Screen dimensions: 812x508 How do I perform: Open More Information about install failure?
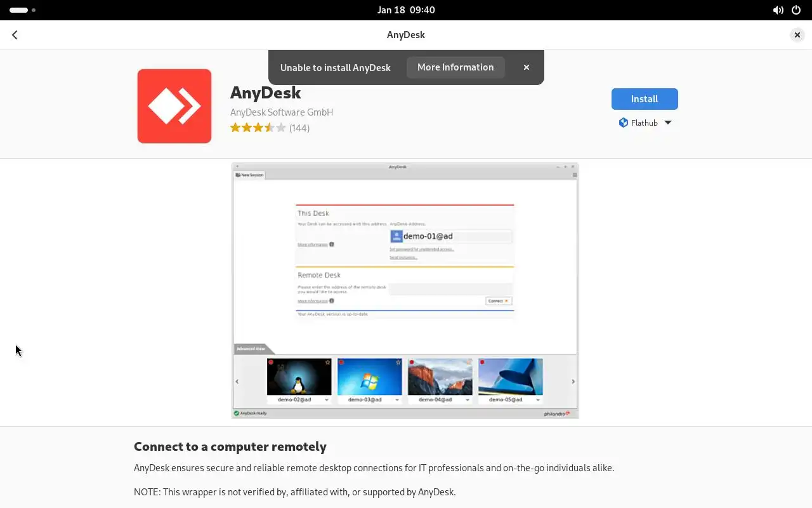pos(455,67)
